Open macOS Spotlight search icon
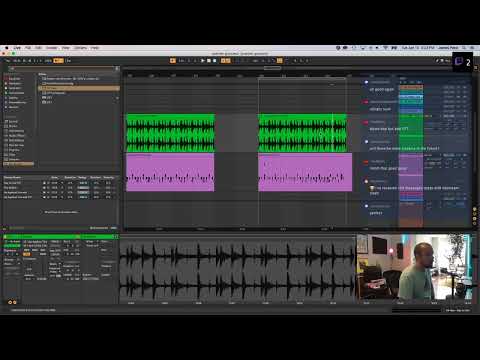 [x=464, y=48]
